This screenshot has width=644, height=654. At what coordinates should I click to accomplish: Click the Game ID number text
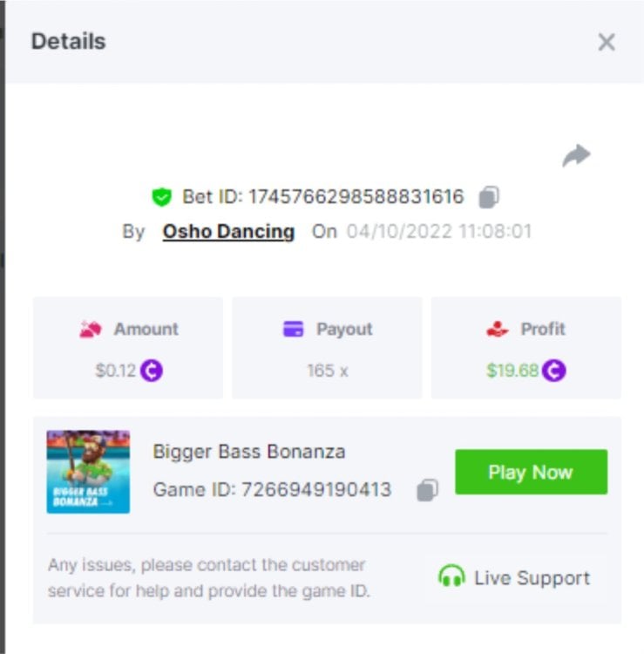coord(316,490)
